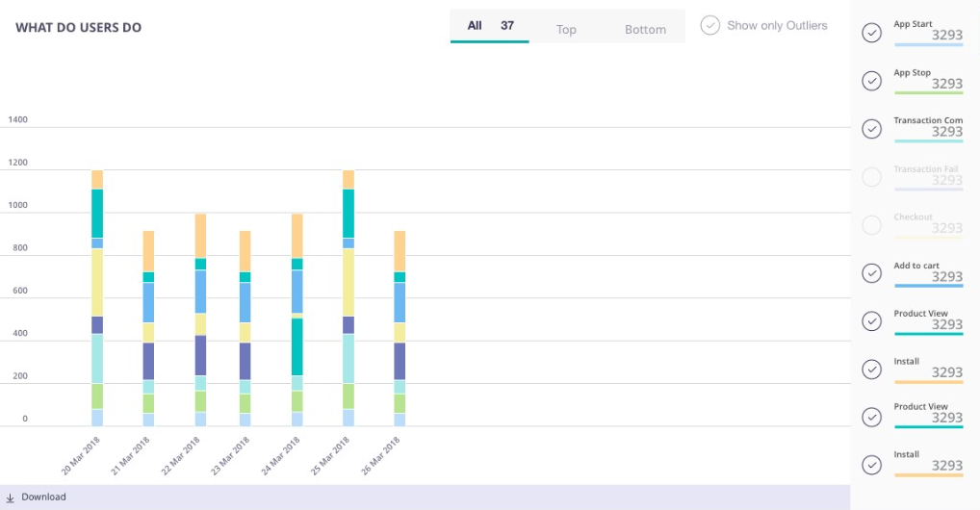
Task: Click the App Start legend label
Action: 913,24
